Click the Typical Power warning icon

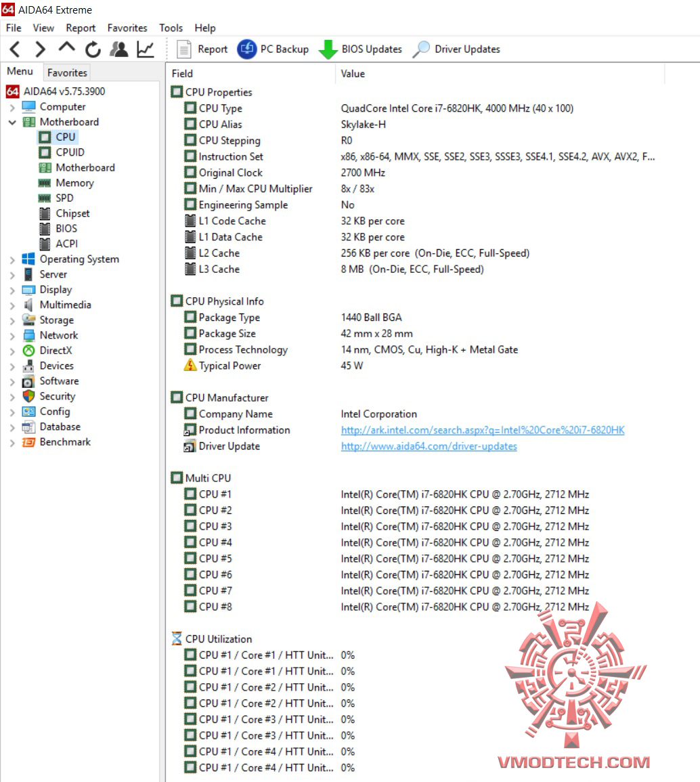190,366
